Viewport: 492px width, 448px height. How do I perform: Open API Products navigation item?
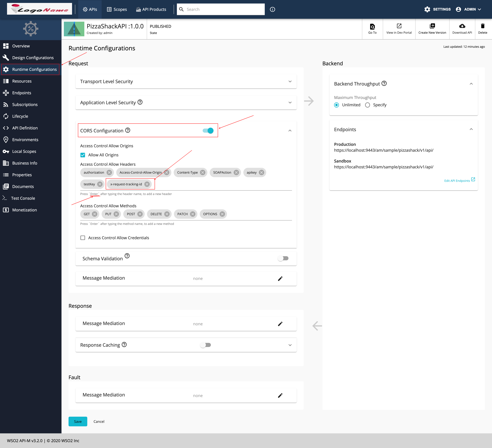click(x=151, y=9)
